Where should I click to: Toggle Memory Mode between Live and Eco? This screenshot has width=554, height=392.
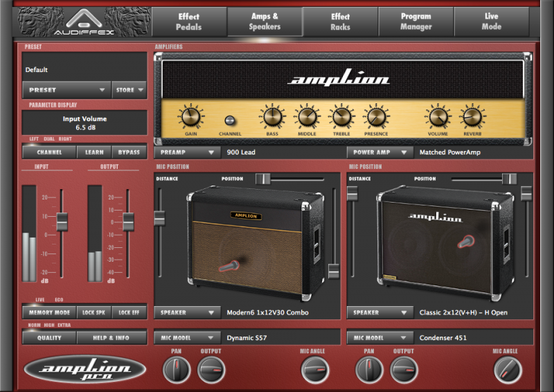coord(49,312)
